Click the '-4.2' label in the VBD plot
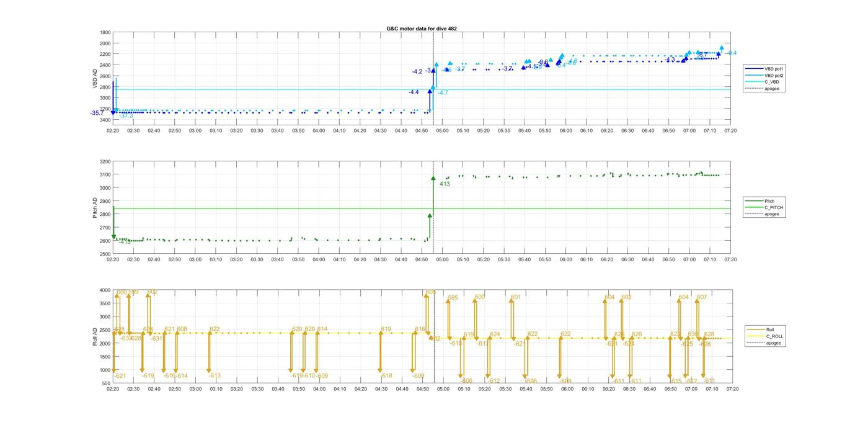The height and width of the screenshot is (430, 868). pos(417,72)
